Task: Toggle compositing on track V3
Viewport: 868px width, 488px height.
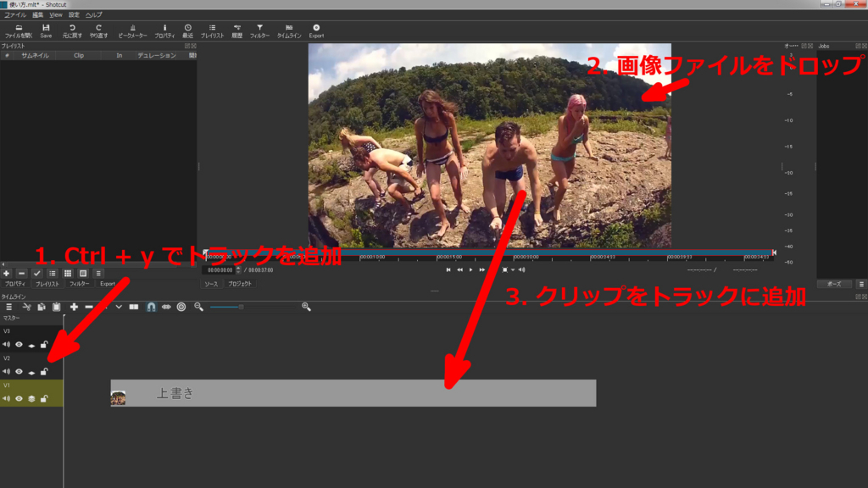Action: [31, 346]
